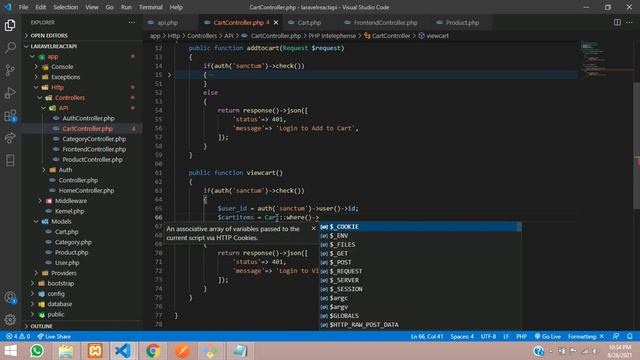Image resolution: width=640 pixels, height=360 pixels.
Task: Click Go Live in the status bar
Action: (x=547, y=336)
